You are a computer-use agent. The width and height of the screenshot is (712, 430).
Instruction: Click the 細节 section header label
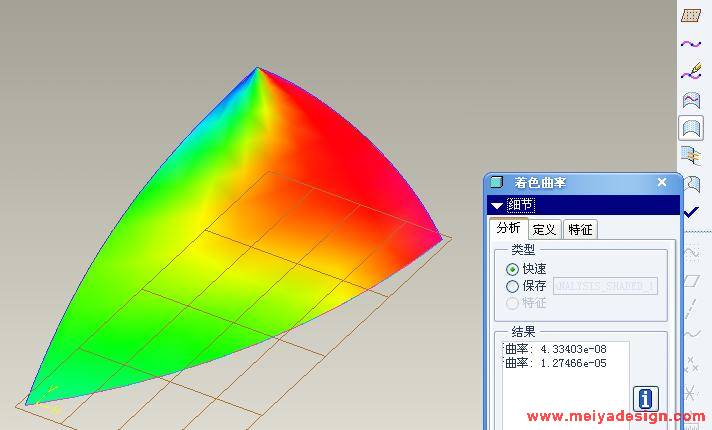[521, 205]
